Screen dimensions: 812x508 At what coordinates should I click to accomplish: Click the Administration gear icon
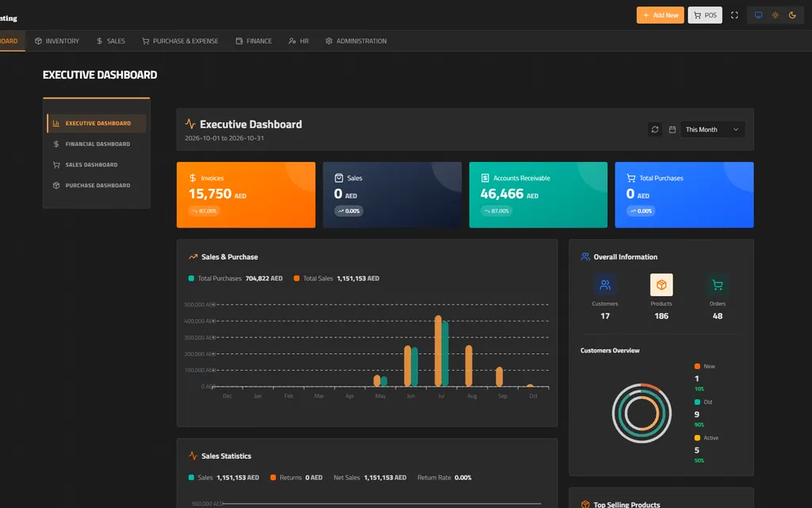pyautogui.click(x=329, y=41)
